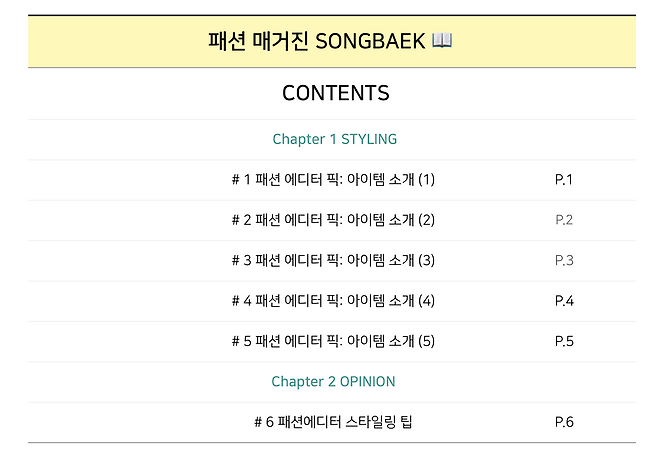Open article # 4 아이템 소개 (4)
Screen dimensions: 658x462
[x=333, y=300]
